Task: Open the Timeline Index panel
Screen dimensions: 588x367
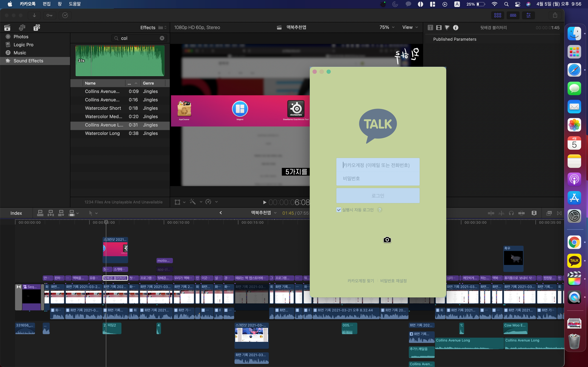Action: (16, 213)
